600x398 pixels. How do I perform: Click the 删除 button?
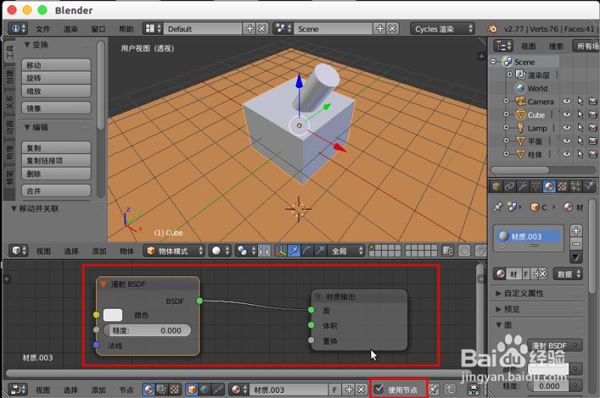tap(56, 174)
